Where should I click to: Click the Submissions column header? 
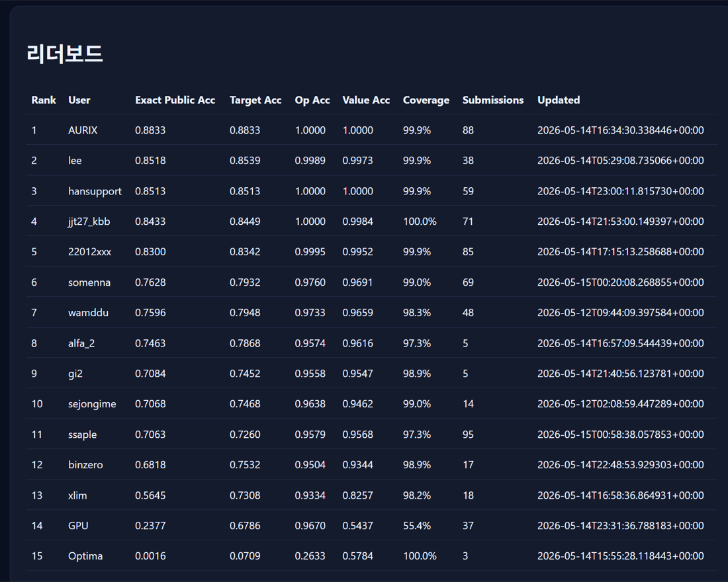493,101
